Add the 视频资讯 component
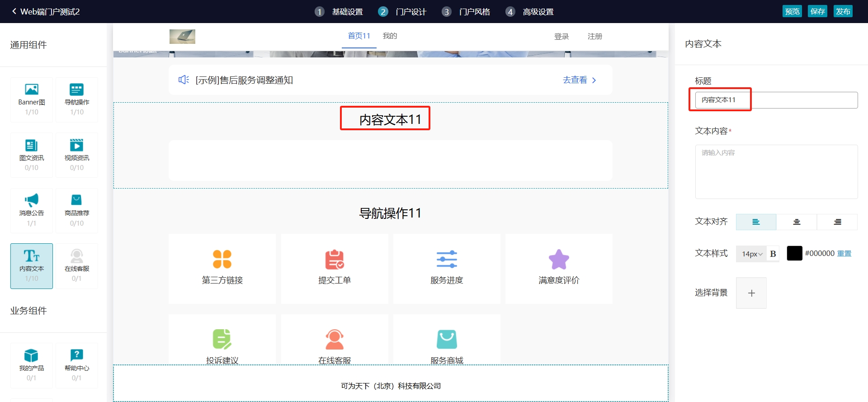 [77, 155]
